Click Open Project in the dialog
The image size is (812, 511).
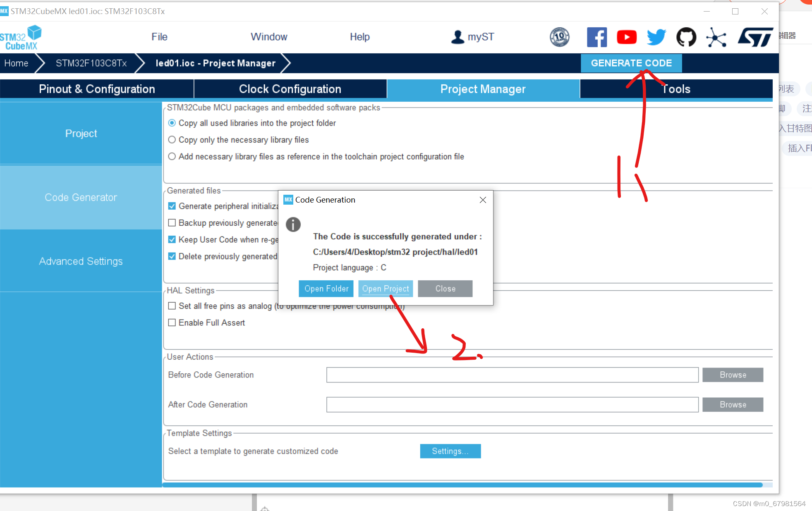coord(386,289)
